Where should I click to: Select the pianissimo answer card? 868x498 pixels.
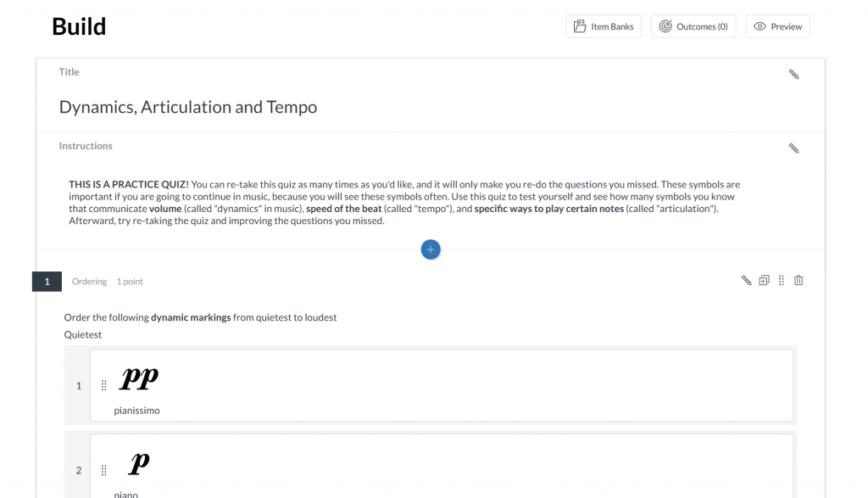(x=442, y=385)
